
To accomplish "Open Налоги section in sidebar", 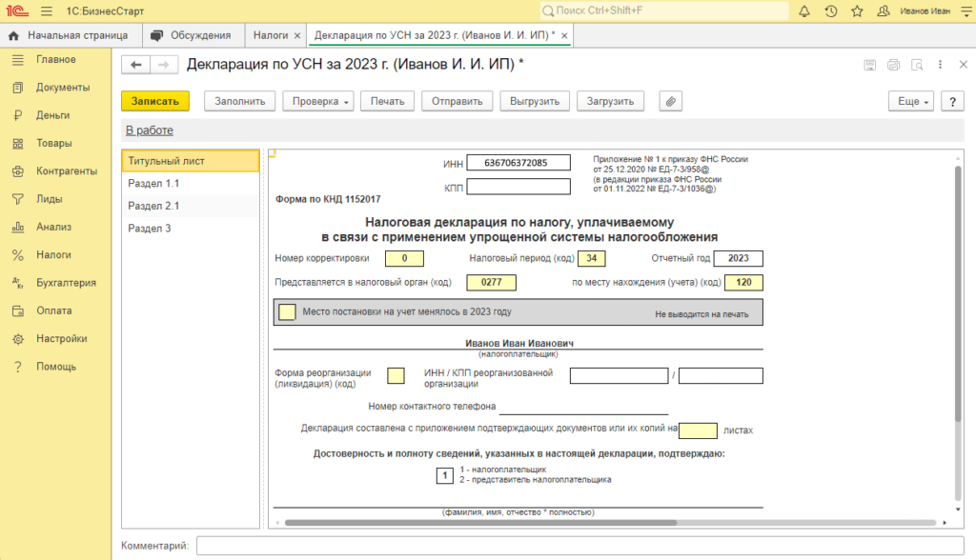I will 55,255.
